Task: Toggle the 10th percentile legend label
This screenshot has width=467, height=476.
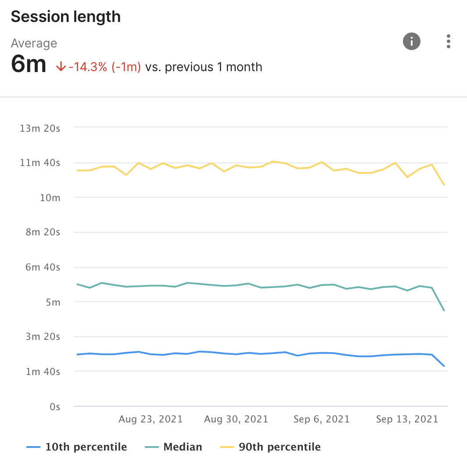Action: 86,447
